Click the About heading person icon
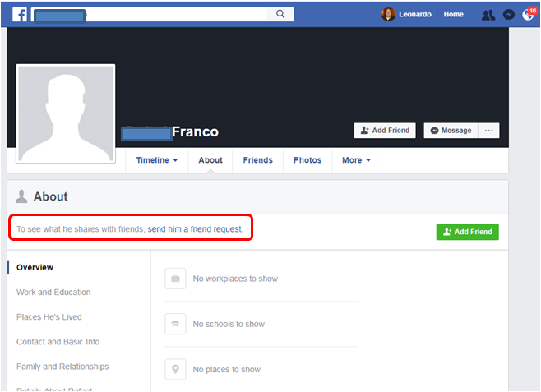The height and width of the screenshot is (392, 541). pyautogui.click(x=21, y=196)
